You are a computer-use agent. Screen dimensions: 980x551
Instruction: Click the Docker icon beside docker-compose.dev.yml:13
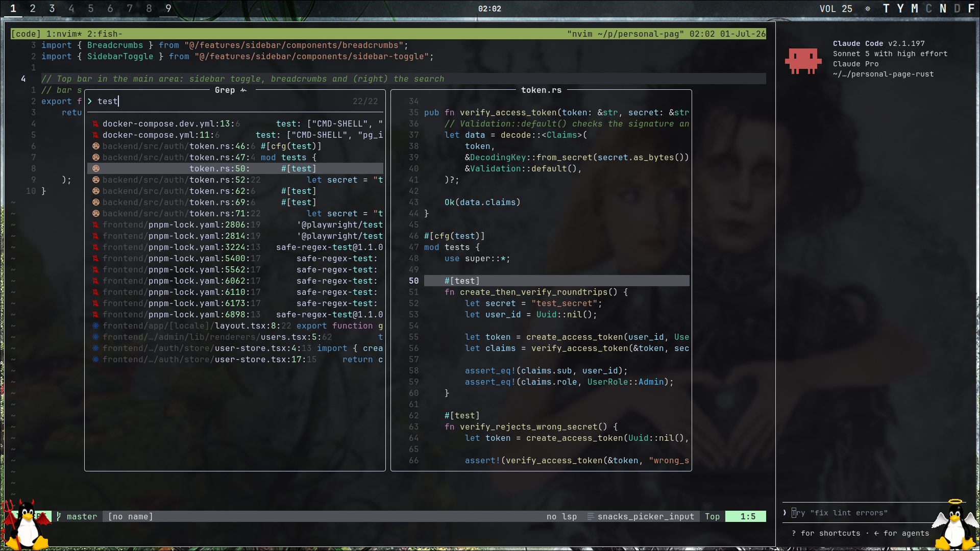[95, 124]
